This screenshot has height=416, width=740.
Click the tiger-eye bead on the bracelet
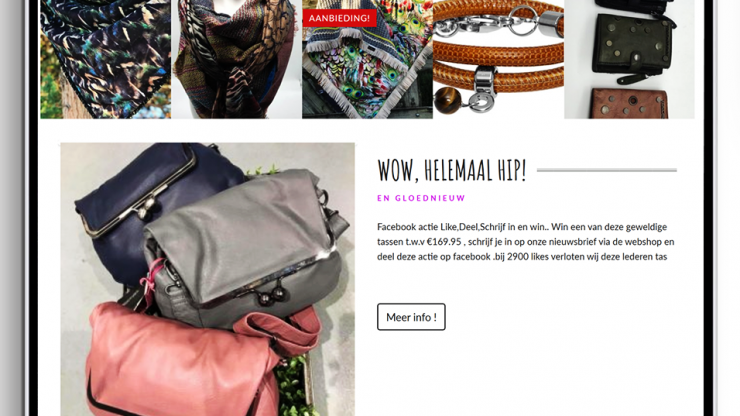point(447,100)
